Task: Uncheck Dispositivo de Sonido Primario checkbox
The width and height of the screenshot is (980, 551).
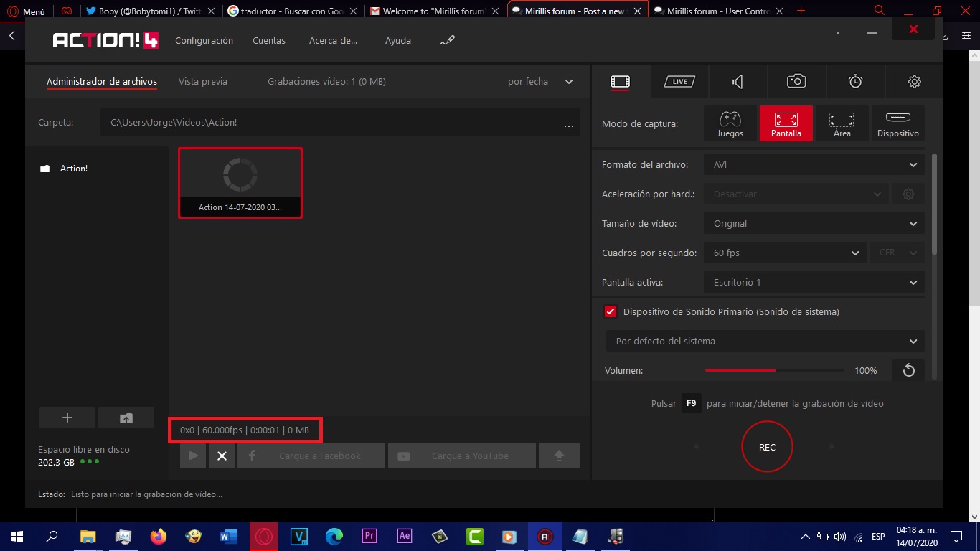Action: tap(611, 311)
